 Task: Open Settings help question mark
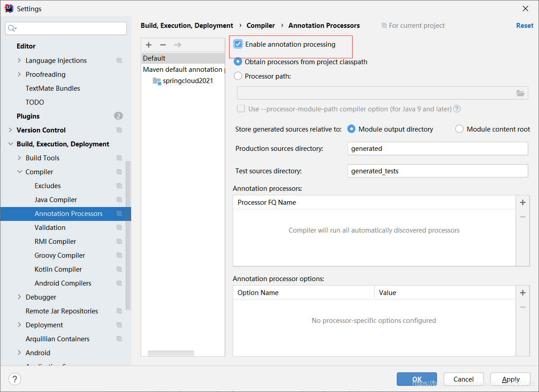click(x=15, y=379)
